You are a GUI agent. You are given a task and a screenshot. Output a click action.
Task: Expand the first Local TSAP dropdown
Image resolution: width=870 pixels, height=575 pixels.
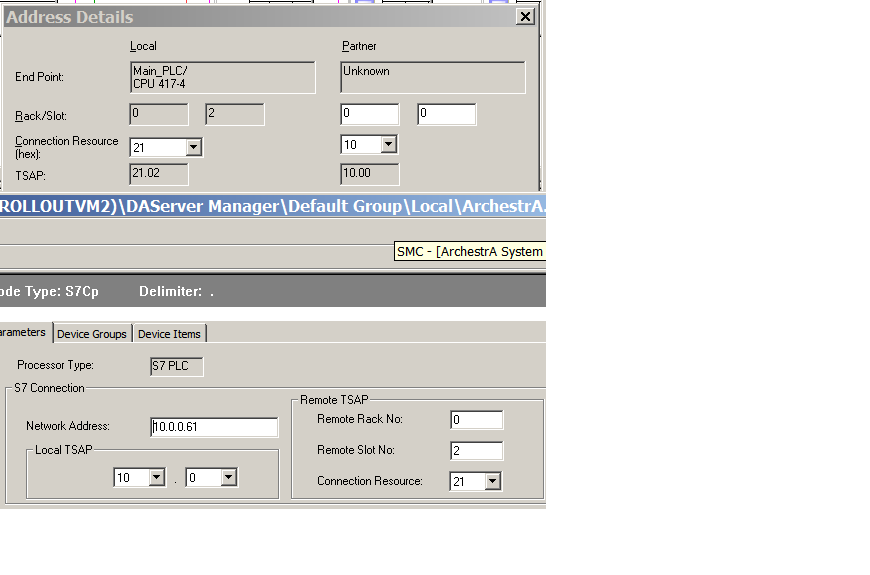click(x=156, y=478)
